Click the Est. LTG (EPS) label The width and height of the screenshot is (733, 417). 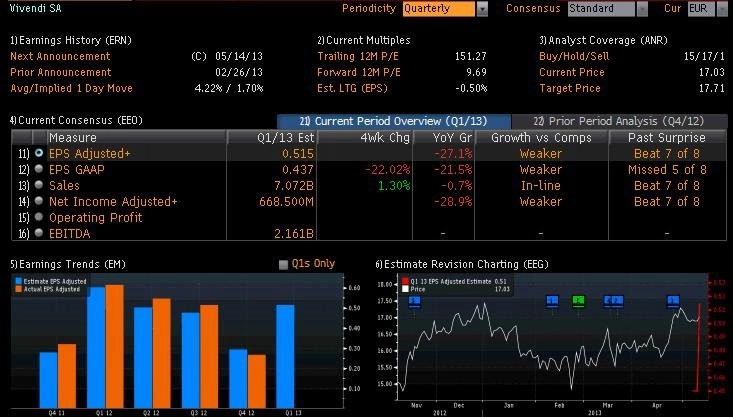[x=352, y=88]
